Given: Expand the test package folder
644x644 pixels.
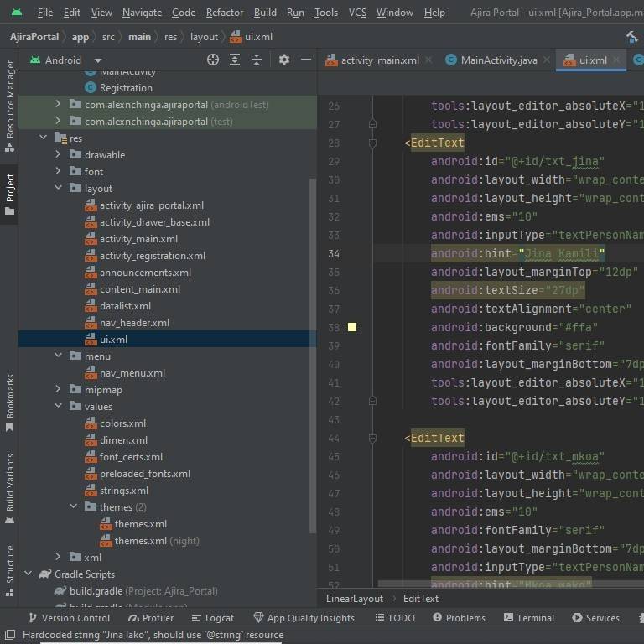Looking at the screenshot, I should (58, 121).
